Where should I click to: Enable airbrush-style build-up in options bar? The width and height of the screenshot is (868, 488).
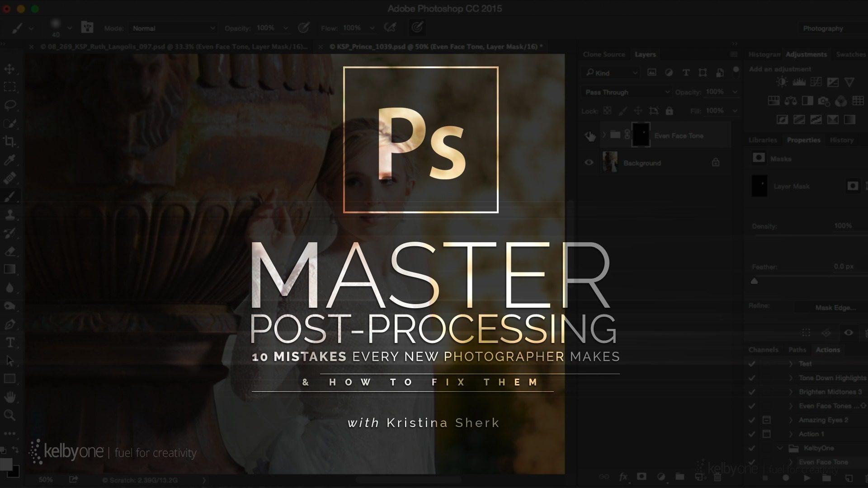pos(390,28)
